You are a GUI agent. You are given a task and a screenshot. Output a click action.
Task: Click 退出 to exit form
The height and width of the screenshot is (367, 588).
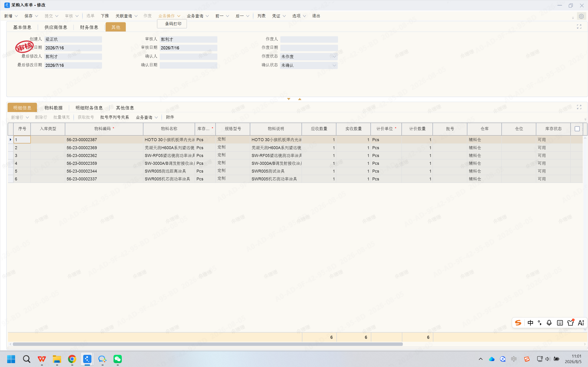(x=316, y=16)
